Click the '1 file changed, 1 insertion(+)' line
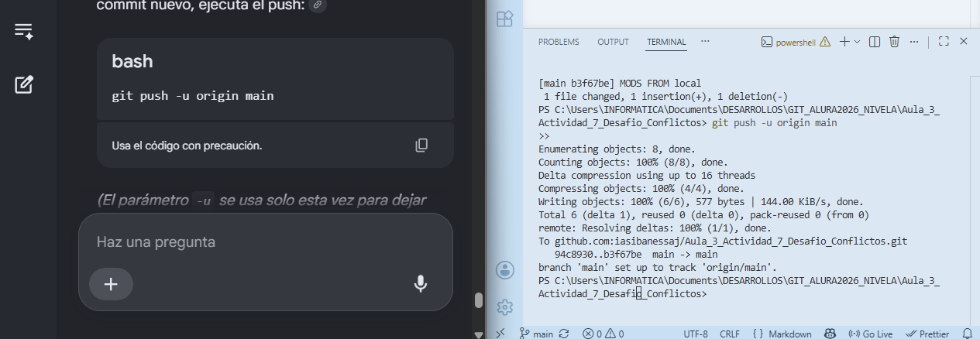The height and width of the screenshot is (339, 980). coord(665,97)
